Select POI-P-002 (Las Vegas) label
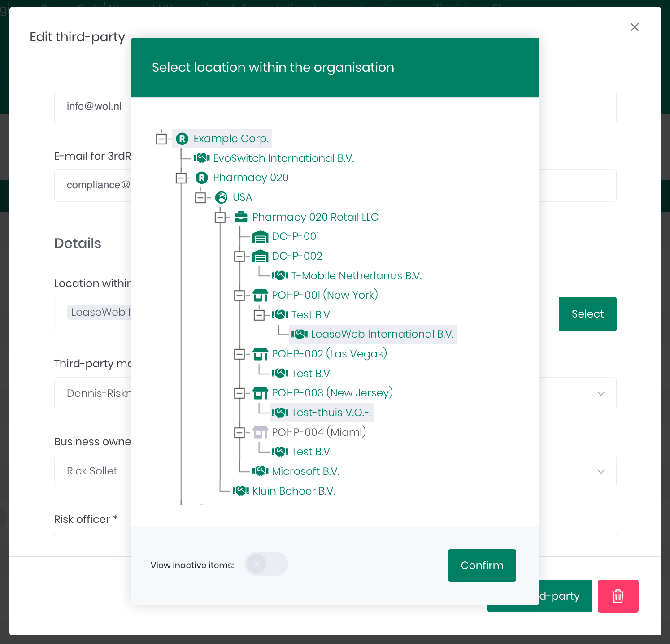670x644 pixels. point(329,354)
